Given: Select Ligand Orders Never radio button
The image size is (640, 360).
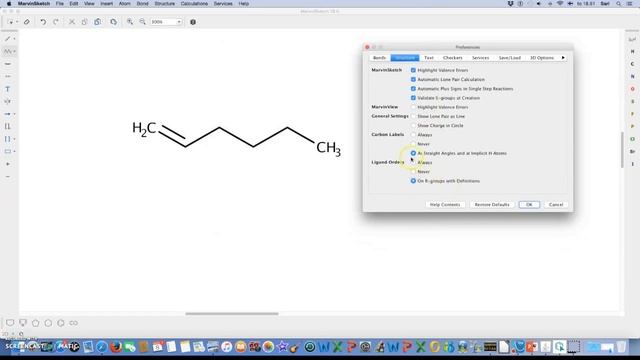Looking at the screenshot, I should point(413,172).
